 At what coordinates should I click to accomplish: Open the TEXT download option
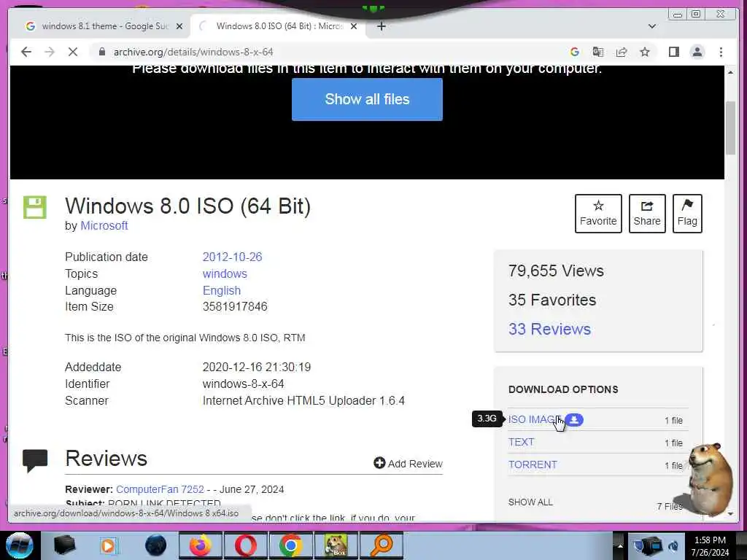tap(521, 442)
